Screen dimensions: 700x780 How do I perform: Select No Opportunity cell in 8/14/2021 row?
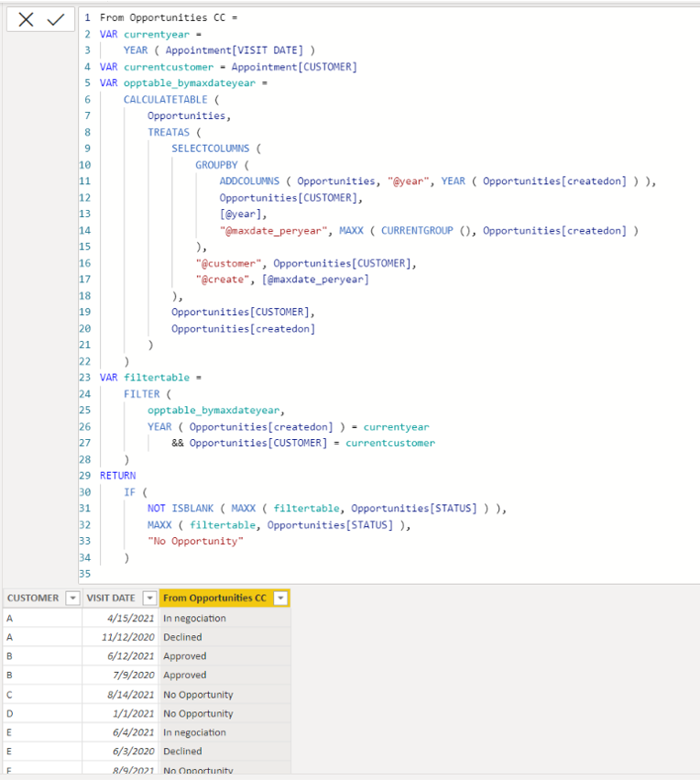224,695
